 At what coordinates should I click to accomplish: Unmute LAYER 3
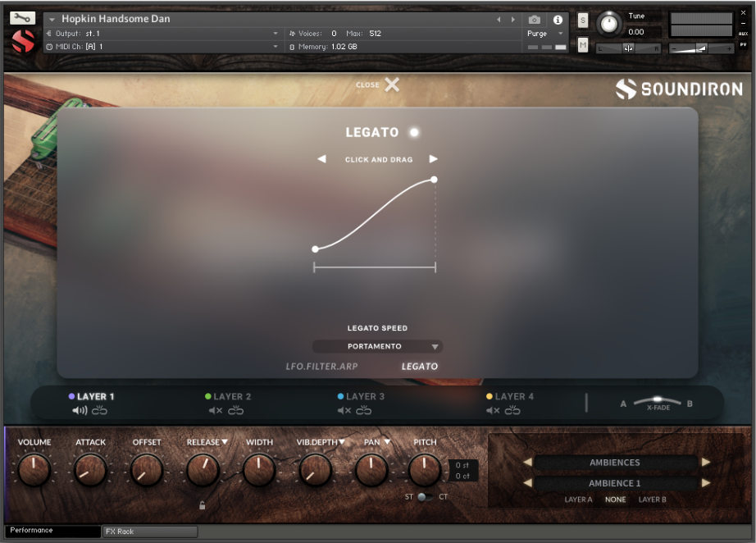(344, 410)
